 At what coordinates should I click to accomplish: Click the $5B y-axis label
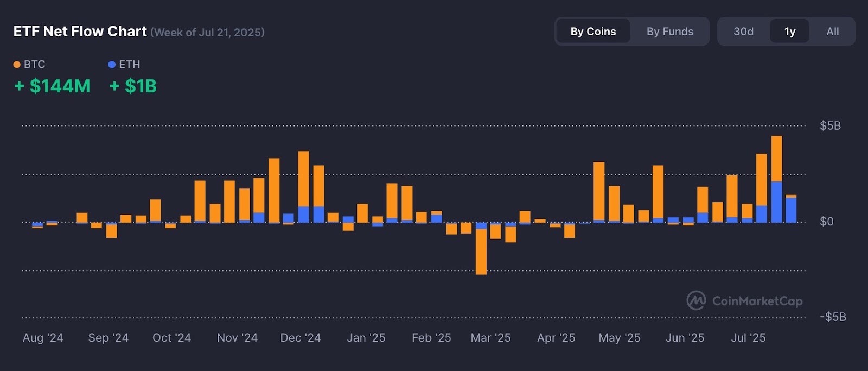[830, 126]
